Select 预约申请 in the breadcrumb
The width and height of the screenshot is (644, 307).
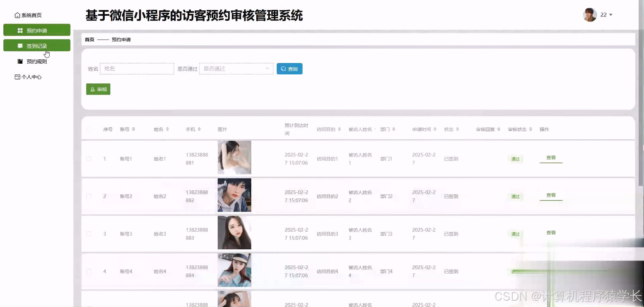tap(121, 39)
